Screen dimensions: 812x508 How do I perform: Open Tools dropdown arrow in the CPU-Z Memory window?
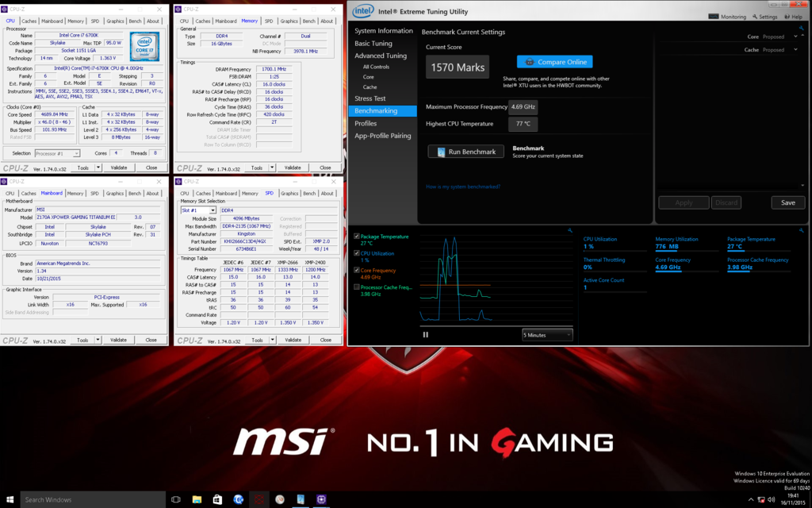[272, 167]
